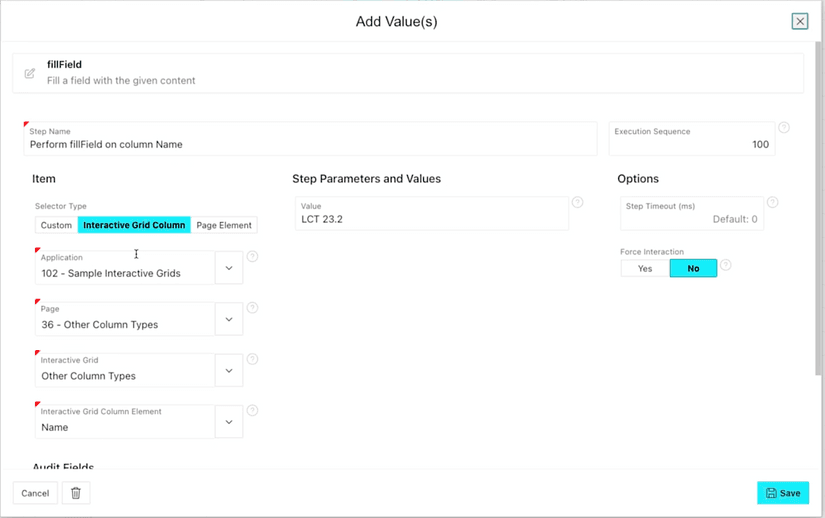Open help icon beside Interactive Grid field

tap(253, 359)
